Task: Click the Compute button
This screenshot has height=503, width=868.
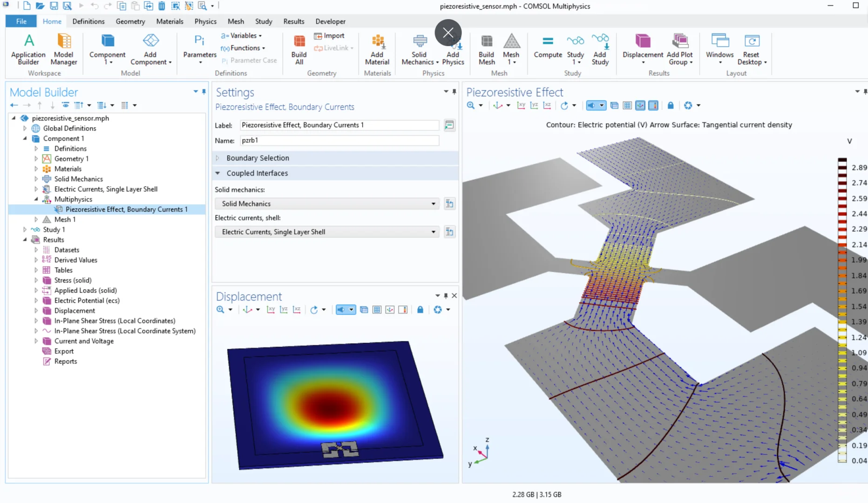Action: click(548, 47)
